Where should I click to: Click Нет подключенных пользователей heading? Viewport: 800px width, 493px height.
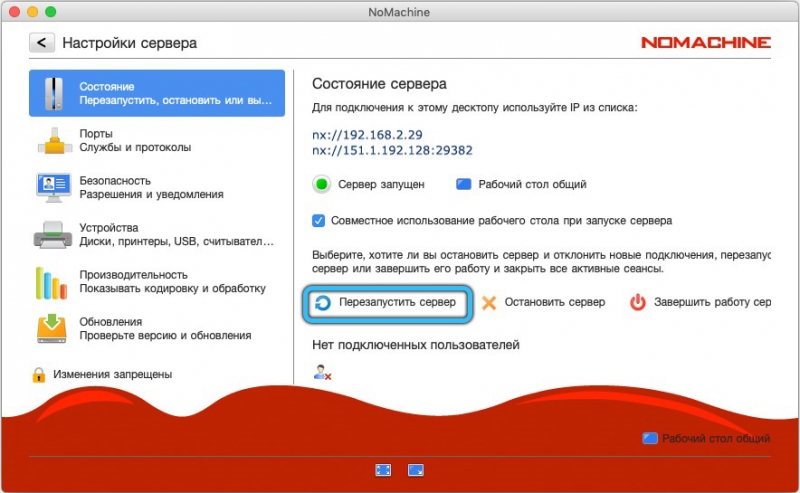(x=416, y=345)
